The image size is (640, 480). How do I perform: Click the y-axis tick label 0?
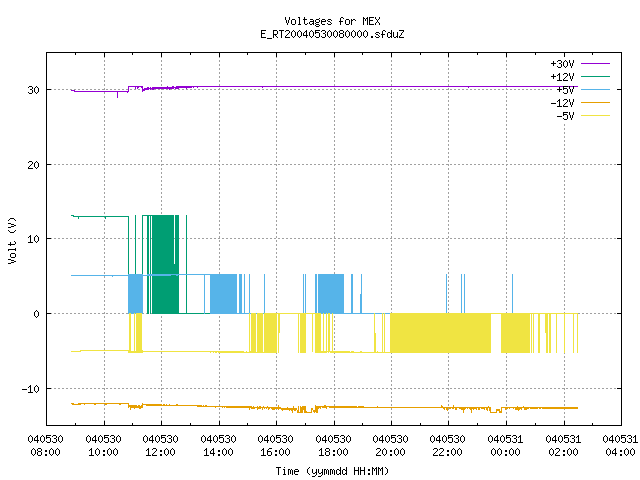click(36, 314)
